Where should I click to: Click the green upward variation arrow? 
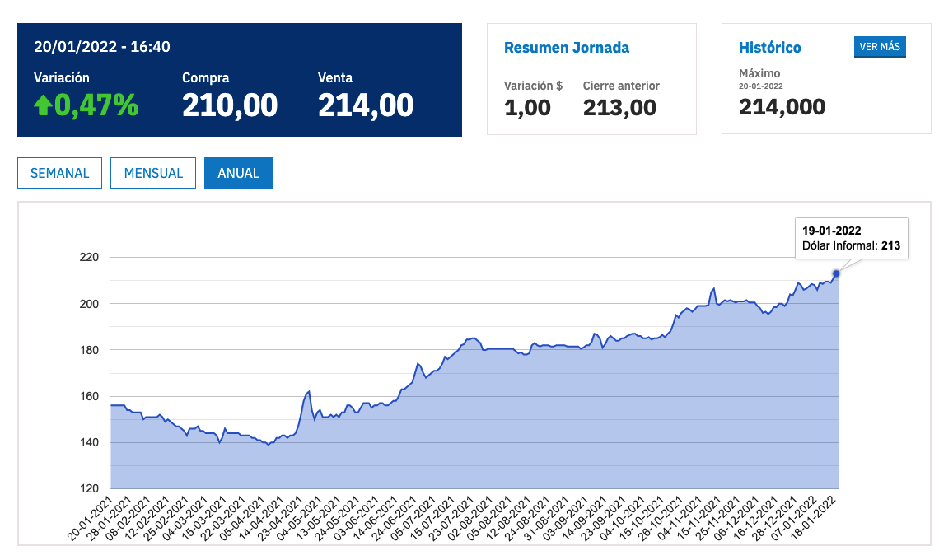[x=43, y=106]
